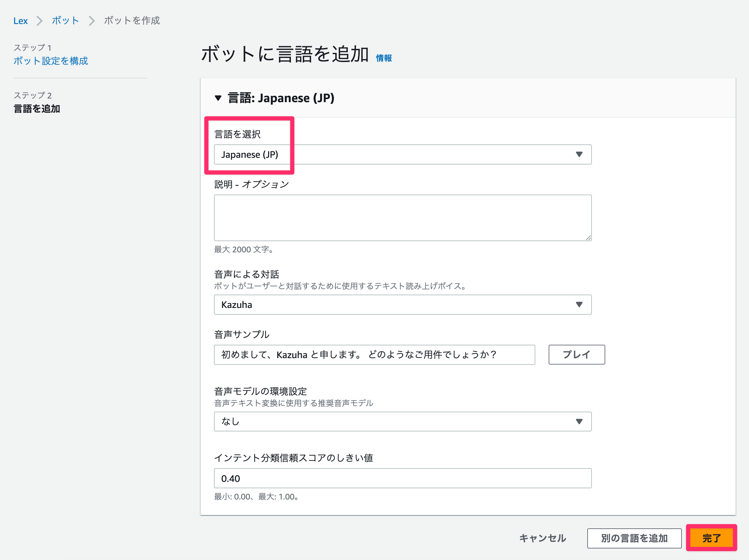Screen dimensions: 749x560
Task: Click the キャンセル button
Action: click(x=543, y=538)
